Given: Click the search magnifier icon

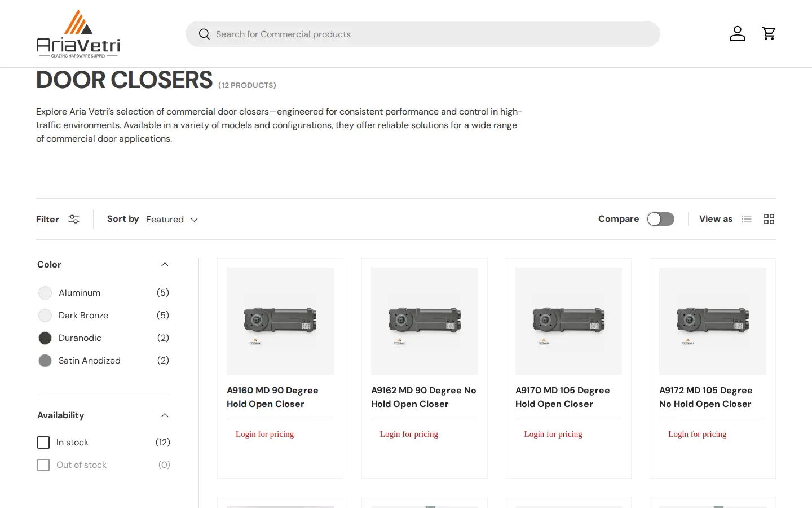Looking at the screenshot, I should point(204,34).
